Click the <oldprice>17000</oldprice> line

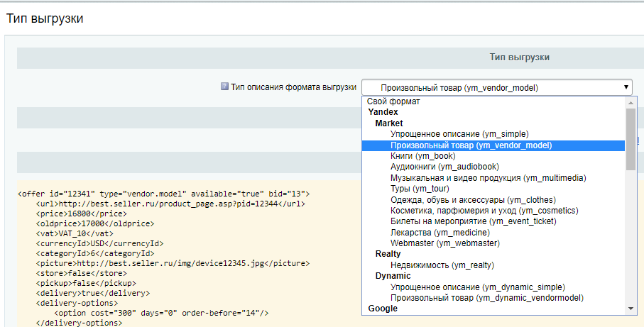(x=95, y=223)
